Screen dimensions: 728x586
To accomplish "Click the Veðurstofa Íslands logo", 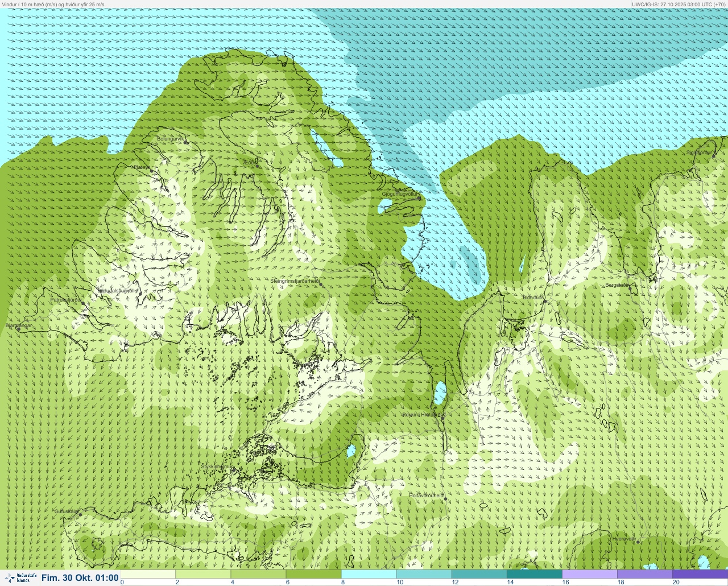I will tap(20, 578).
